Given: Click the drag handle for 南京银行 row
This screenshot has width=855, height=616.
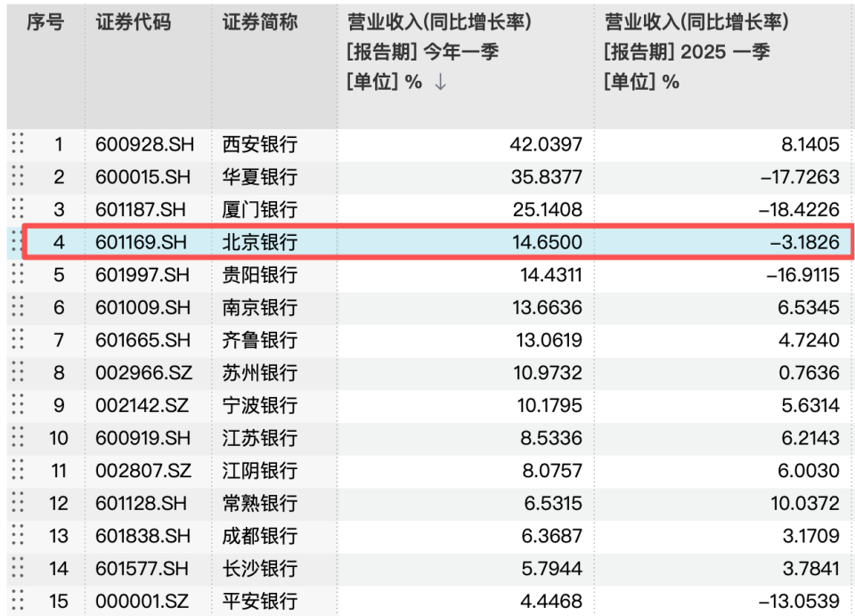Looking at the screenshot, I should point(18,307).
